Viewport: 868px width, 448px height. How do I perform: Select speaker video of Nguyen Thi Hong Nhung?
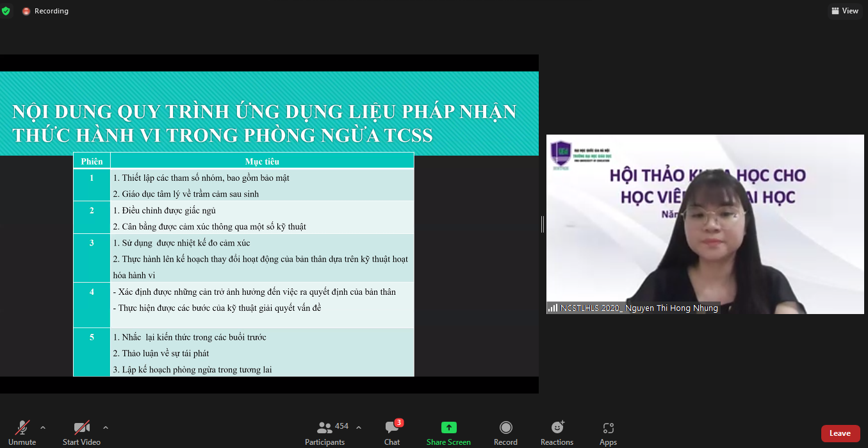coord(705,224)
